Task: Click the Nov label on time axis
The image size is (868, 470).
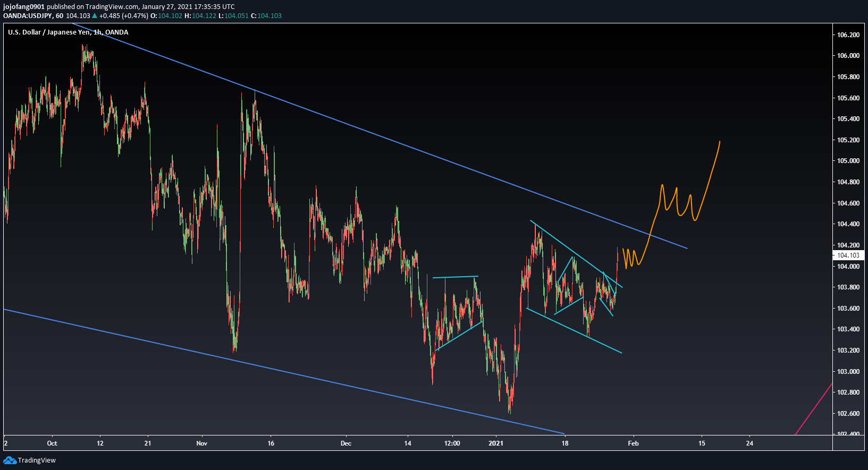Action: 201,443
